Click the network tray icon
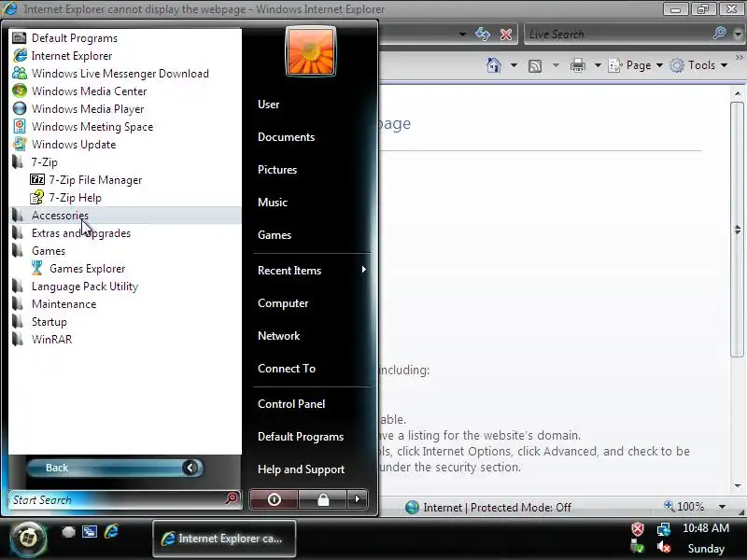 tap(664, 528)
